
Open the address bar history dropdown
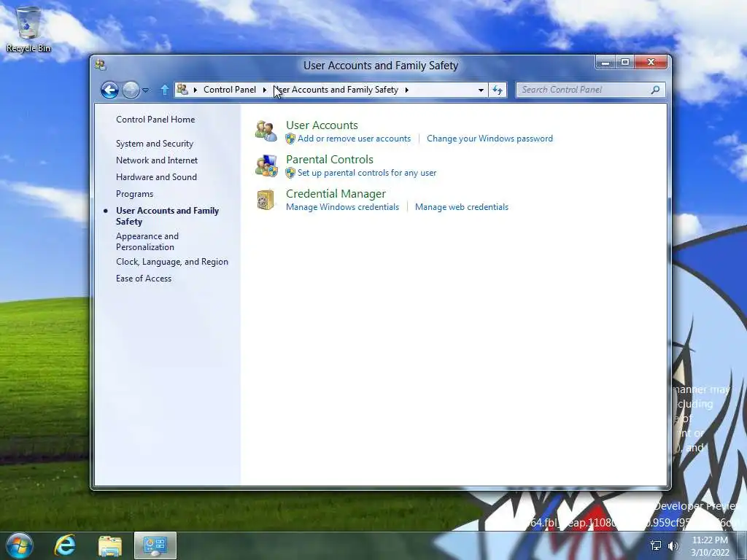481,90
